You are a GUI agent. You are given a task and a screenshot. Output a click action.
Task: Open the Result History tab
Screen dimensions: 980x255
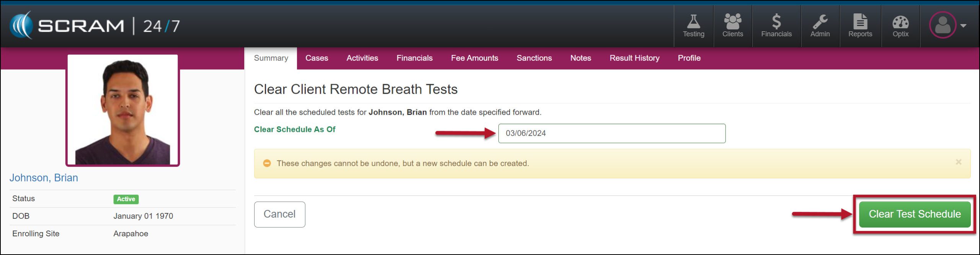pyautogui.click(x=634, y=58)
